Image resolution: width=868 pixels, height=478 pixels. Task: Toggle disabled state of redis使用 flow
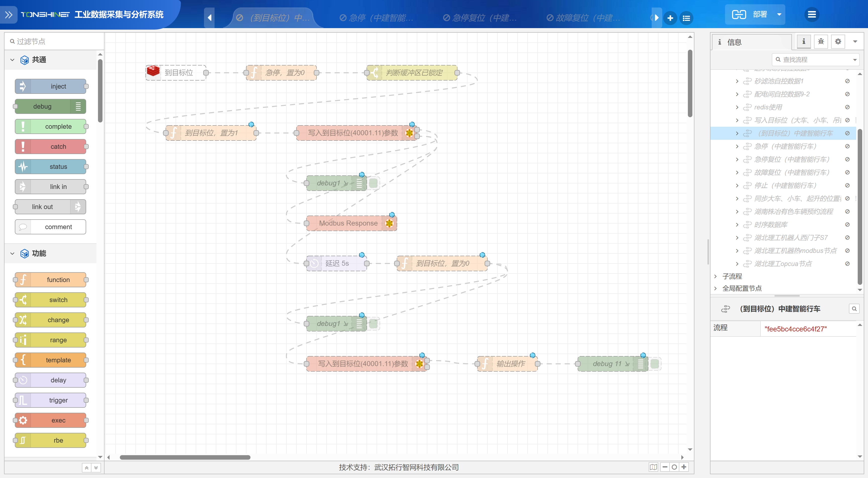click(847, 107)
